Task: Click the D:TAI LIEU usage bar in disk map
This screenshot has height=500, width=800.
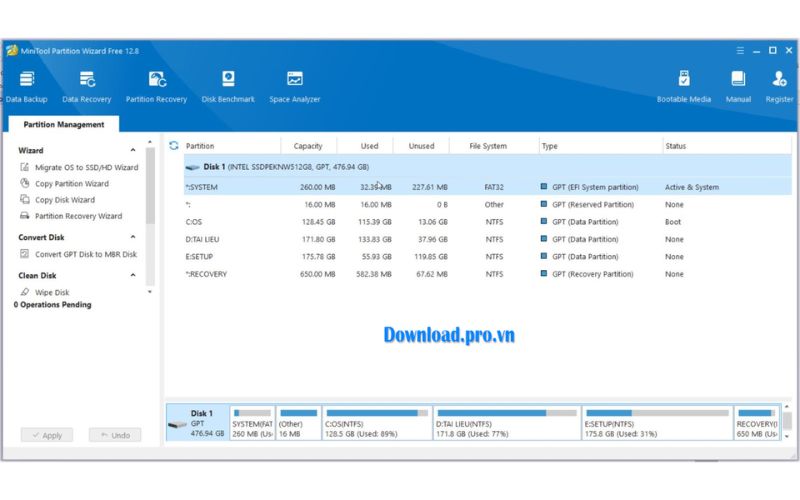Action: pyautogui.click(x=505, y=423)
